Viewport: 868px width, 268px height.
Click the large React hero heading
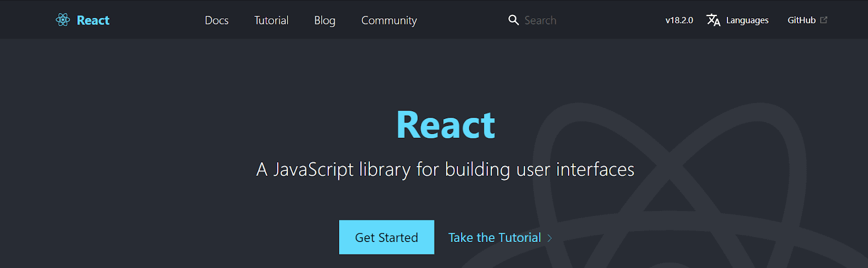[445, 125]
